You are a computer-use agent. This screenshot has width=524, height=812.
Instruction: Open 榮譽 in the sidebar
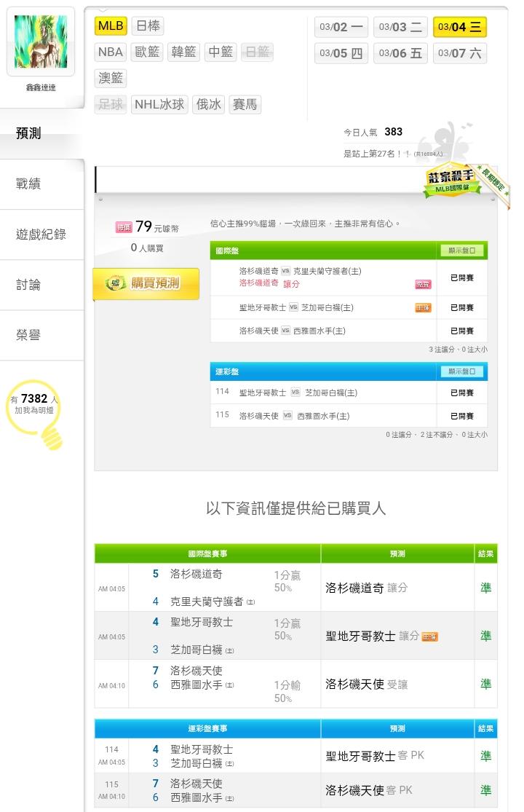(41, 335)
